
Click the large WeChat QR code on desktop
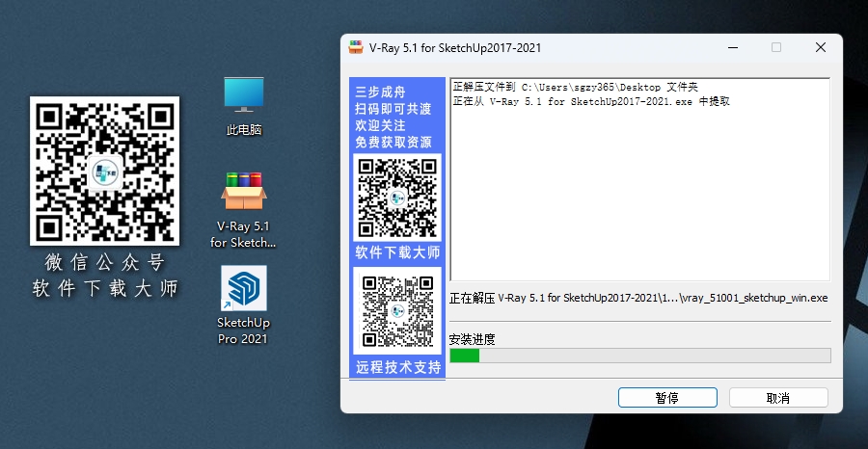(104, 171)
